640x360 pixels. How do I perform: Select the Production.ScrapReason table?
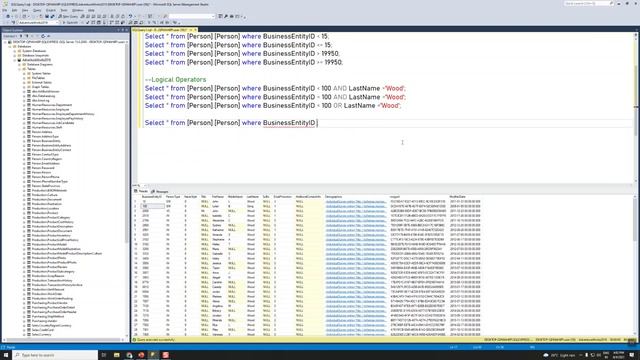[x=48, y=276]
